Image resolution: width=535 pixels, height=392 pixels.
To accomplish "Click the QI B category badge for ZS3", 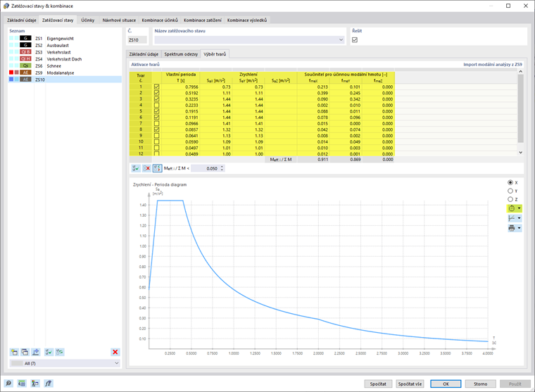I will 25,52.
